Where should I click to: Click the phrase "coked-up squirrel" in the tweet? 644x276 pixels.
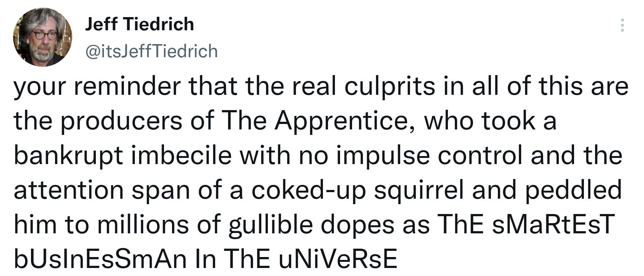357,190
